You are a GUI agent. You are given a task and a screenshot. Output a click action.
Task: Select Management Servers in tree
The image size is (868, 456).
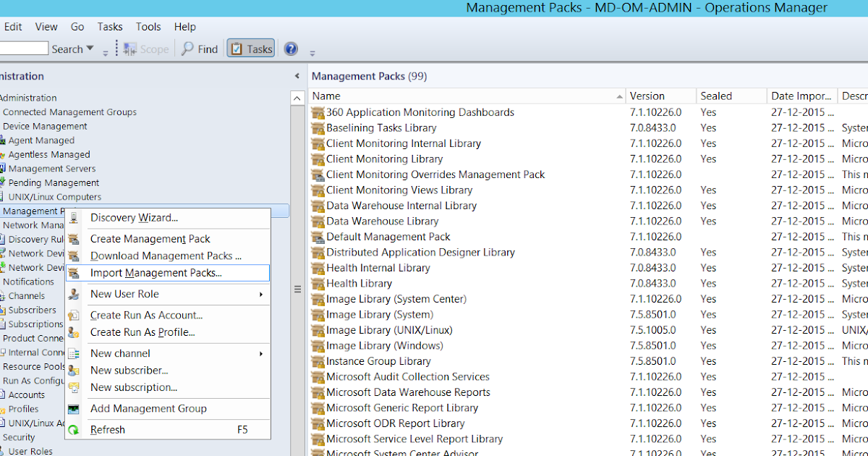pyautogui.click(x=52, y=169)
